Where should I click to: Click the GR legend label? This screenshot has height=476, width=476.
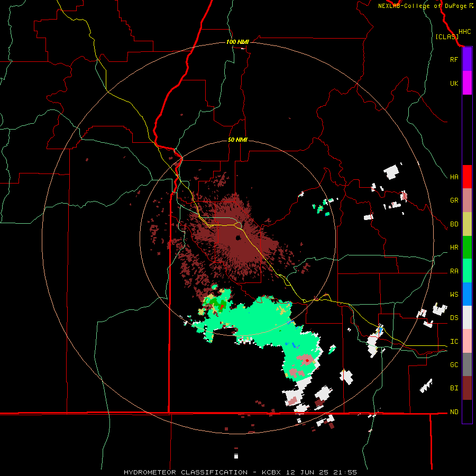coord(454,200)
